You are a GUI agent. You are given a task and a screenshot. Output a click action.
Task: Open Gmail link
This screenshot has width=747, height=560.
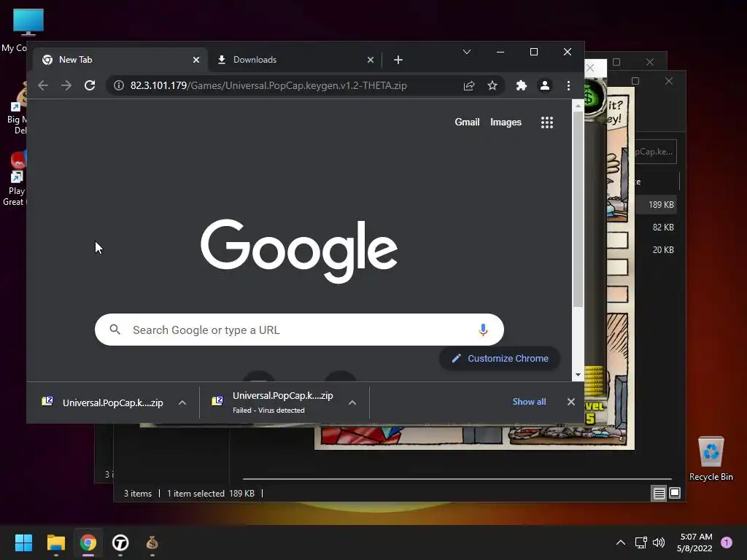pos(467,122)
